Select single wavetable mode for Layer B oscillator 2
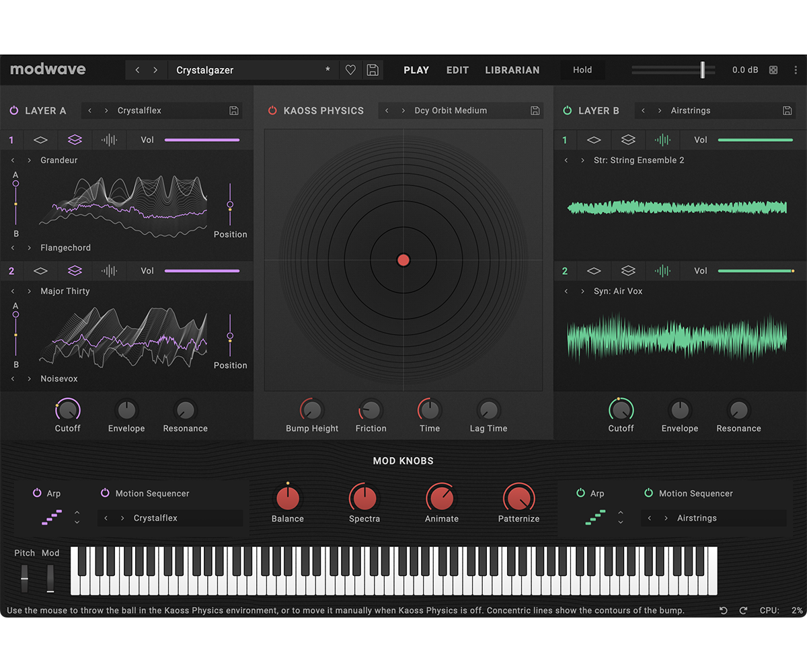 click(594, 271)
